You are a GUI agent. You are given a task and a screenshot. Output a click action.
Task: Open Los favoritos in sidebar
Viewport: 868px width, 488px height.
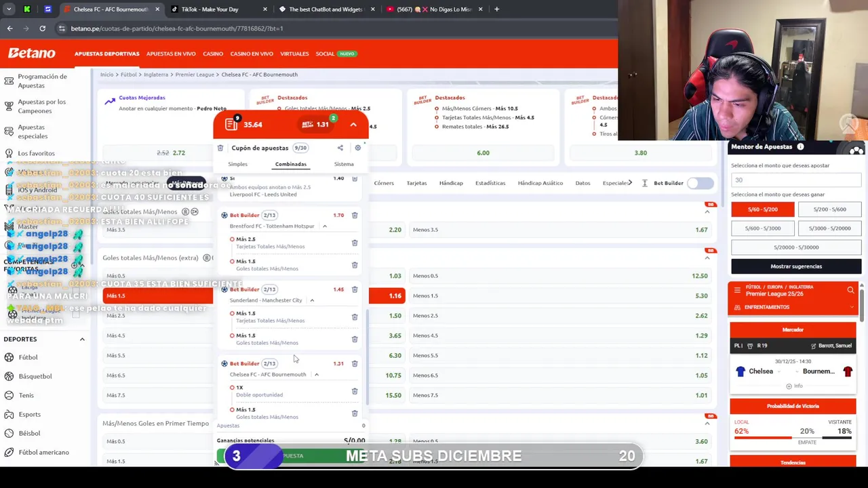tap(36, 153)
